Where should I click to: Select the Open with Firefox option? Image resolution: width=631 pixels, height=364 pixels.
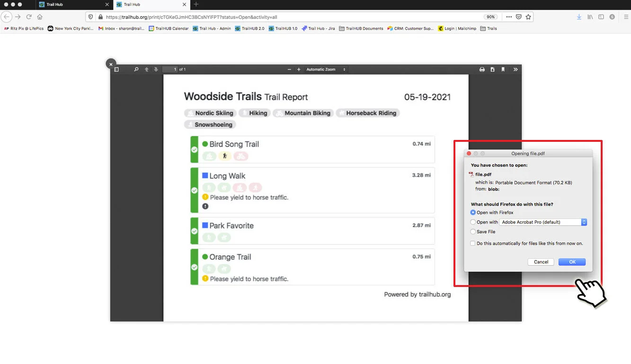[x=473, y=213]
